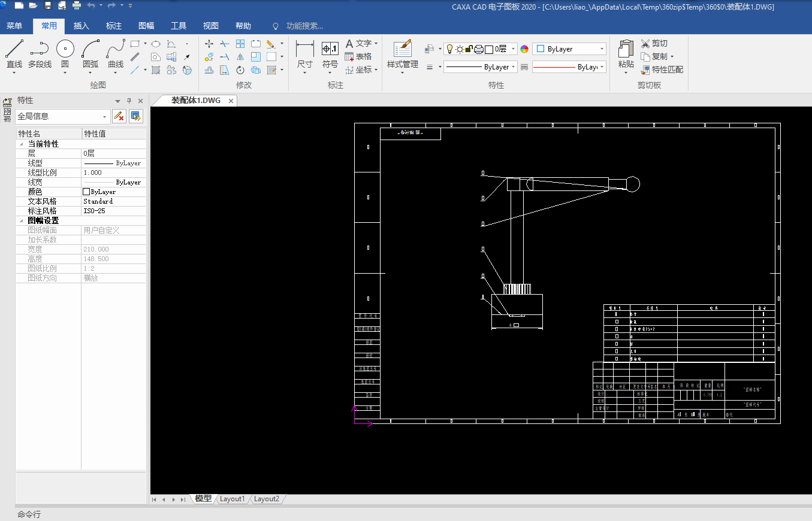The height and width of the screenshot is (521, 812).
Task: Select the rectangle drawing tool
Action: (x=135, y=44)
